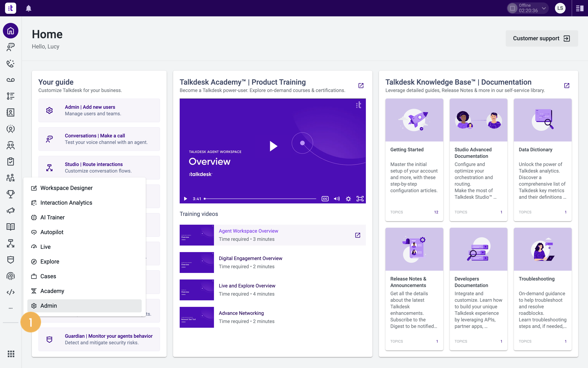Viewport: 588px width, 368px height.
Task: Open the Guardian shield icon in sidebar
Action: point(10,260)
